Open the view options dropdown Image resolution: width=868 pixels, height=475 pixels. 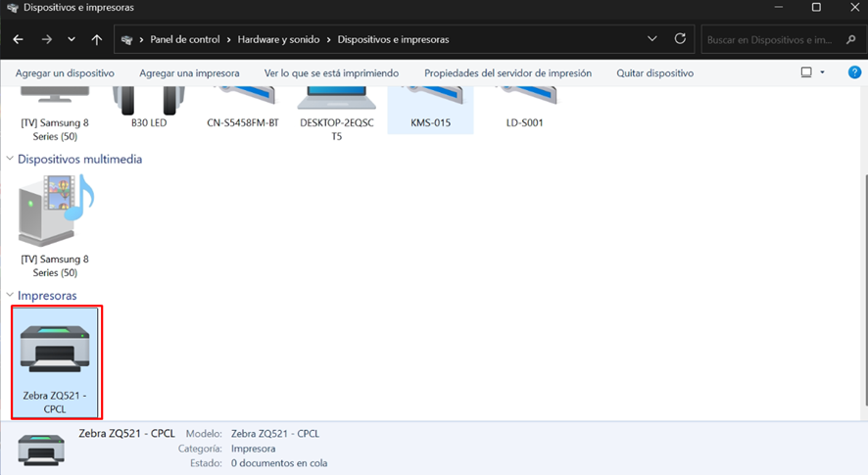(x=822, y=73)
